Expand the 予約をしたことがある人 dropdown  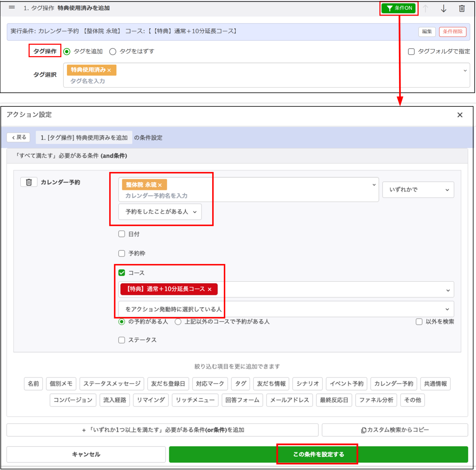pyautogui.click(x=160, y=212)
